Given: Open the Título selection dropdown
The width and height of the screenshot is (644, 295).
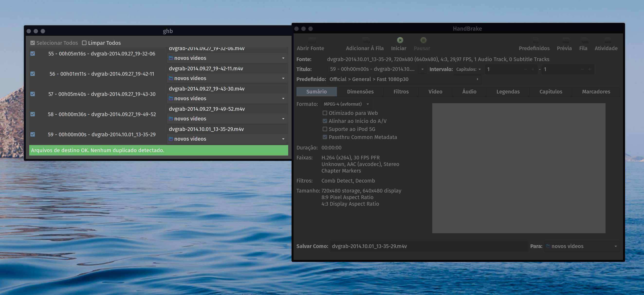Looking at the screenshot, I should pos(422,69).
